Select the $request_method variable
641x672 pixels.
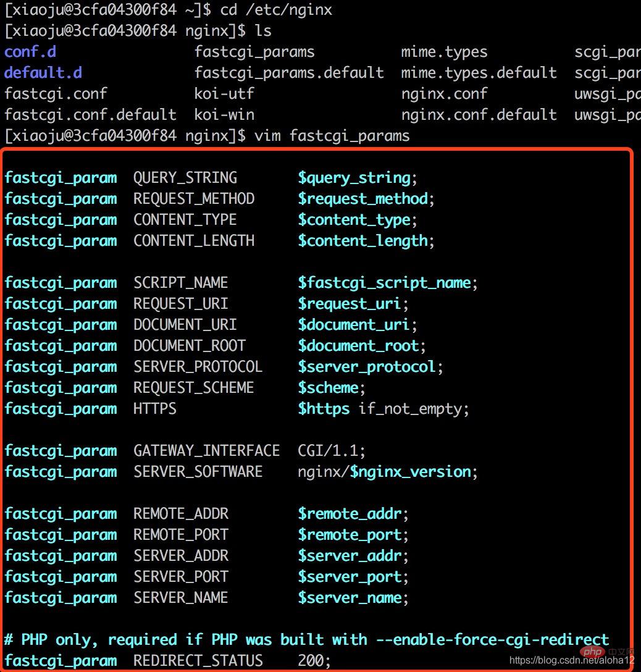point(363,199)
